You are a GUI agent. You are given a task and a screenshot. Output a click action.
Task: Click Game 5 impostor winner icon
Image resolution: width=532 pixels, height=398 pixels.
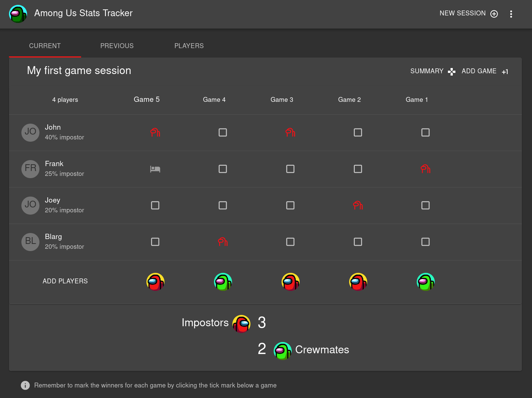click(155, 282)
